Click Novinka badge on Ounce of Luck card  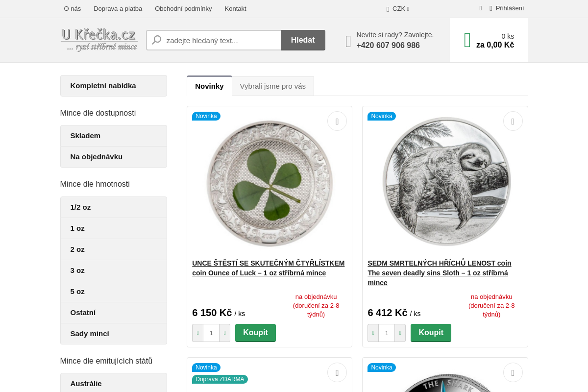coord(206,116)
